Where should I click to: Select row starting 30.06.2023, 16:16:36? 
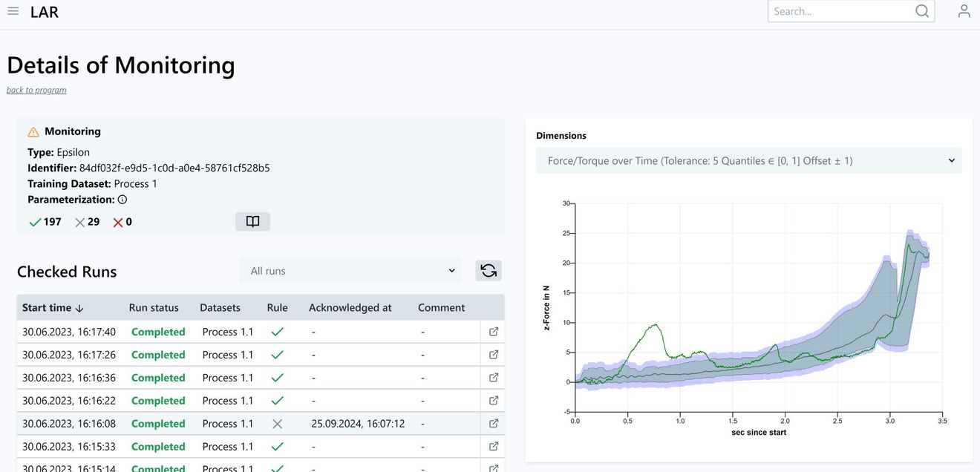[x=261, y=378]
